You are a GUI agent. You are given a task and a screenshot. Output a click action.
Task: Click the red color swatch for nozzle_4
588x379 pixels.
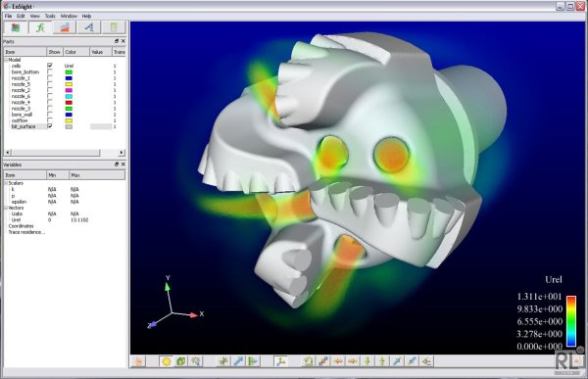point(69,103)
